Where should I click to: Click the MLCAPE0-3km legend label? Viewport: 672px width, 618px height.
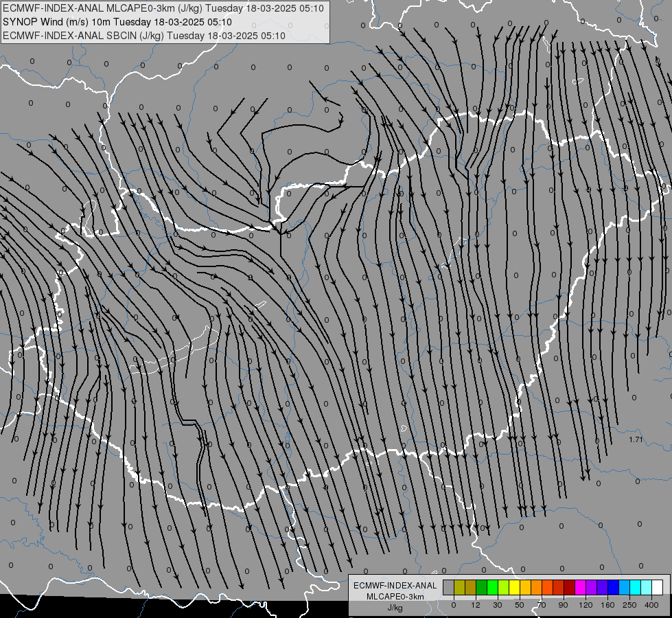395,597
